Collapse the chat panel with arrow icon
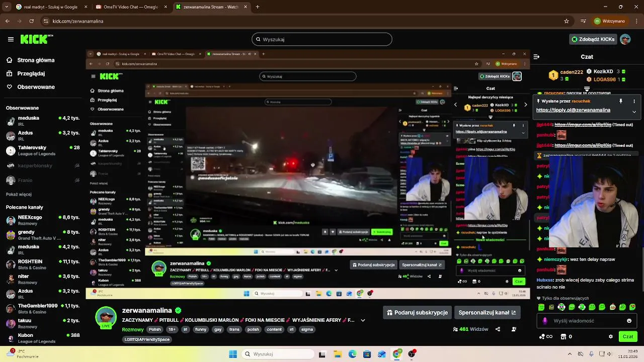644x362 pixels. pos(536,57)
